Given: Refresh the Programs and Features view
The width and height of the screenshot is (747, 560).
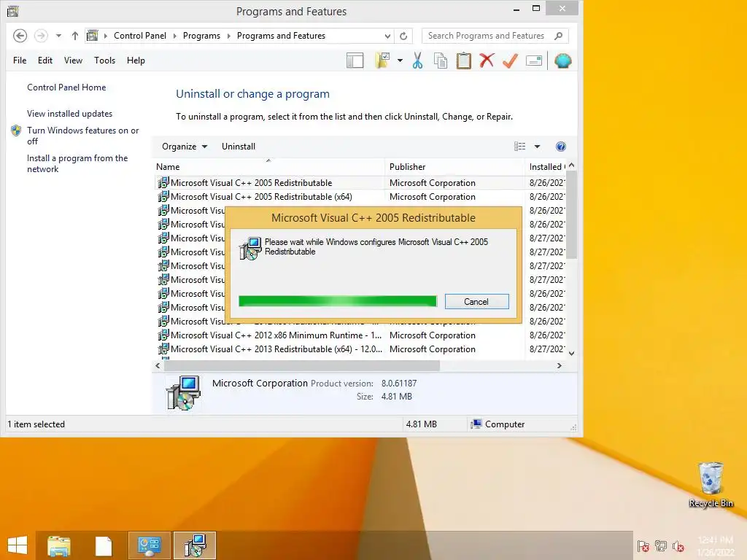Looking at the screenshot, I should pos(403,36).
